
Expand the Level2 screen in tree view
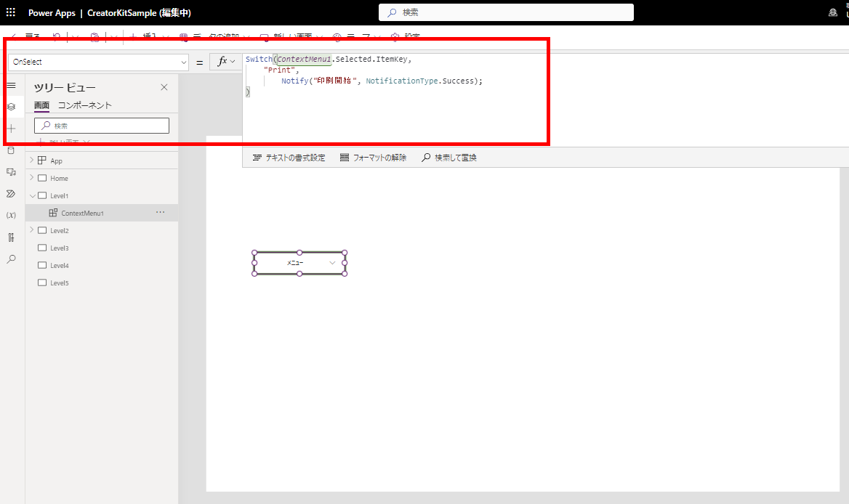click(32, 229)
